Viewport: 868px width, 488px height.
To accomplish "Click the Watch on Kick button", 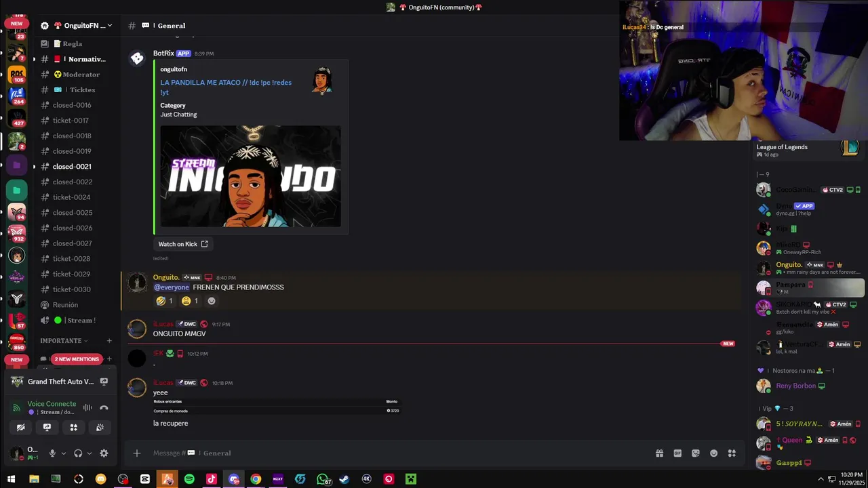I will (183, 244).
